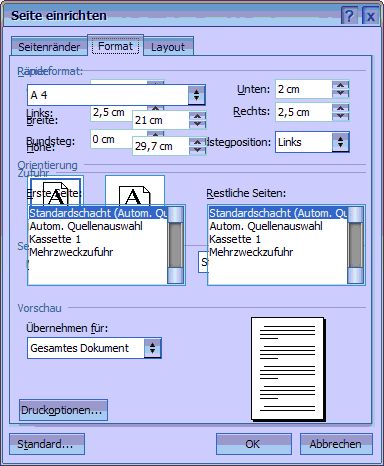Select Standardschacht in Erste Seite list

[x=98, y=213]
